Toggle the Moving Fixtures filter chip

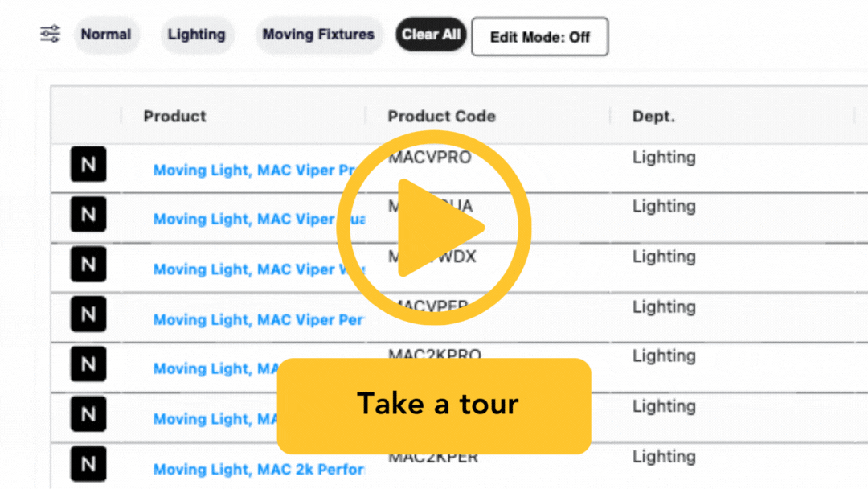pos(319,35)
